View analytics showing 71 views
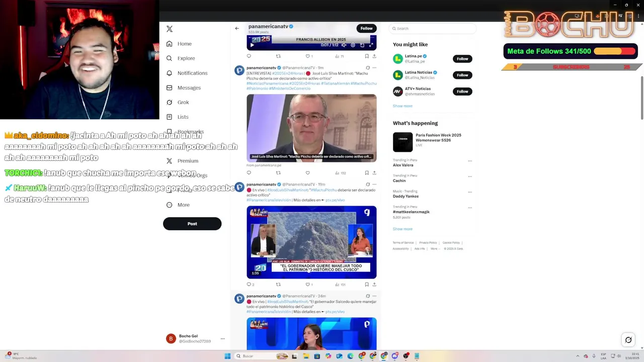The image size is (644, 362). coord(340,56)
